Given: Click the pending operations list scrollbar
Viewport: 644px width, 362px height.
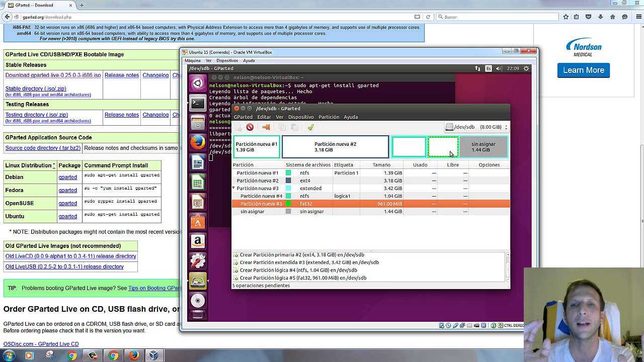Looking at the screenshot, I should (x=507, y=266).
